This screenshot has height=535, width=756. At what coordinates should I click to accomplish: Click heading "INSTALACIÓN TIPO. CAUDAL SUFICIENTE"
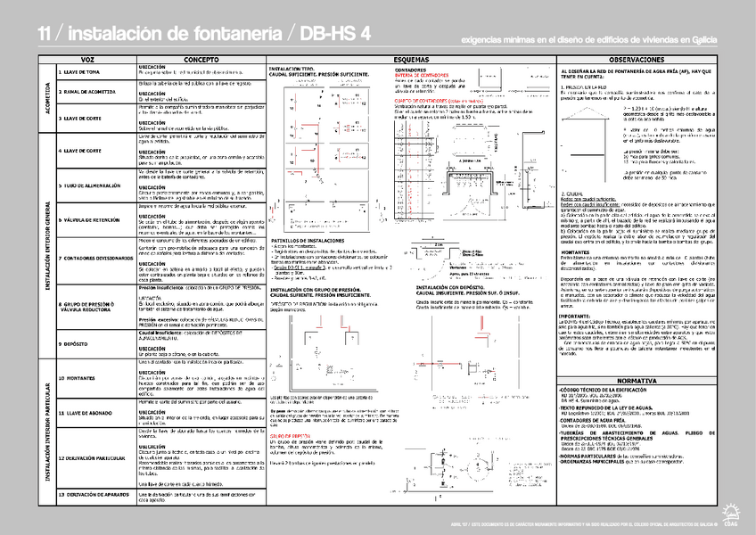(x=318, y=72)
